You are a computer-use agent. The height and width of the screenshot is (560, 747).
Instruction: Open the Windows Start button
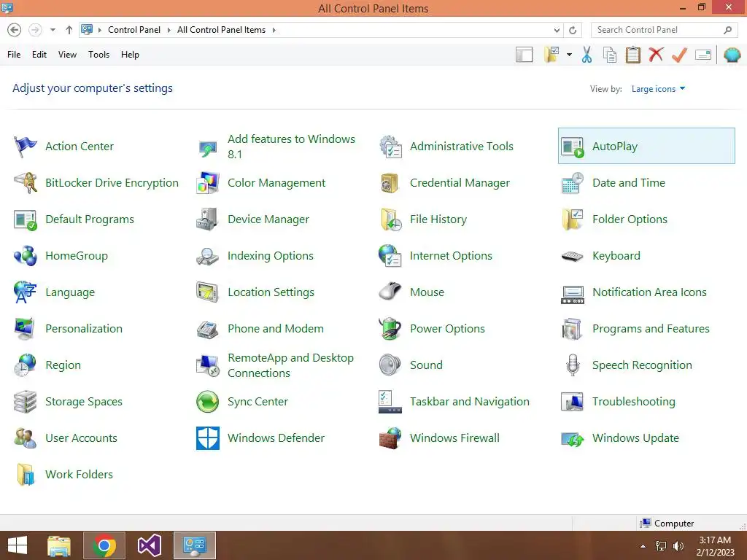(x=18, y=545)
